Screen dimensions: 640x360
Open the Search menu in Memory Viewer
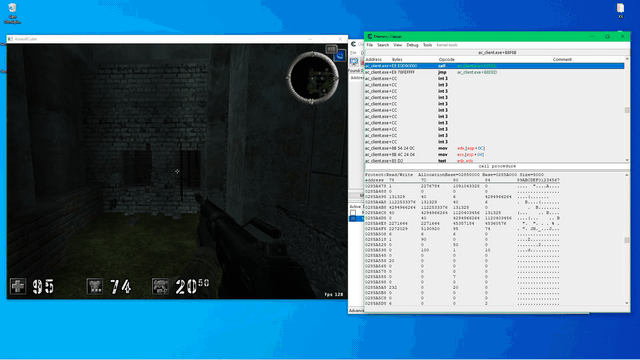coord(383,45)
